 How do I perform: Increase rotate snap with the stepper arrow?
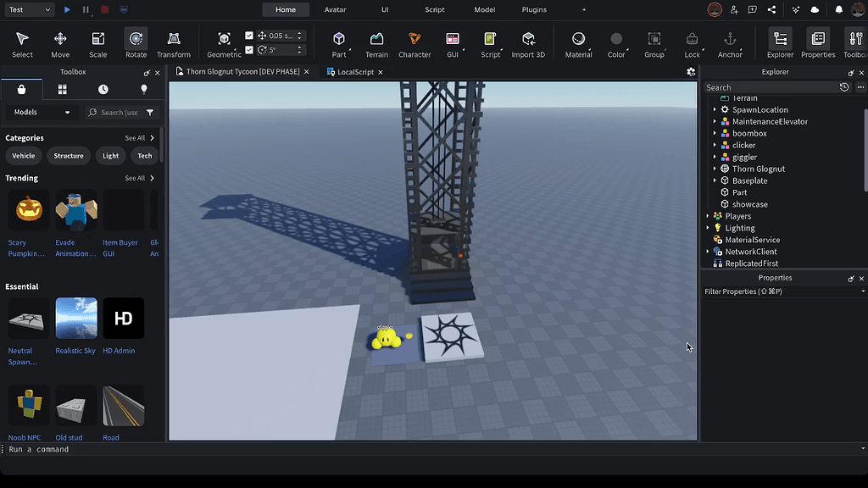click(299, 47)
